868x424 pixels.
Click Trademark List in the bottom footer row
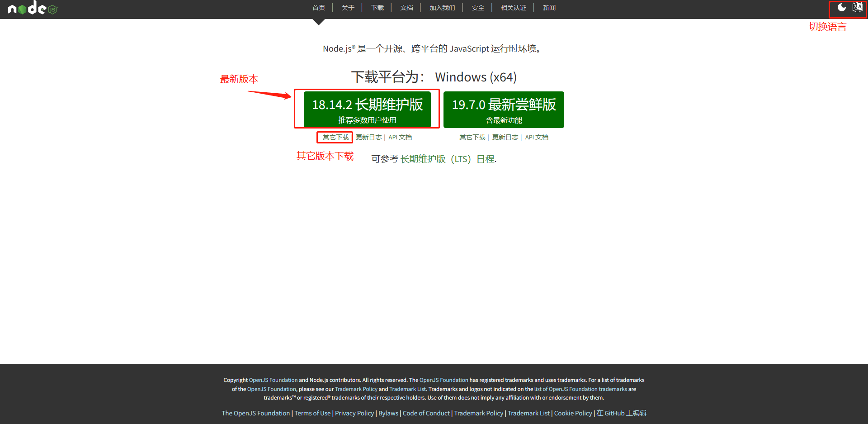pos(528,413)
